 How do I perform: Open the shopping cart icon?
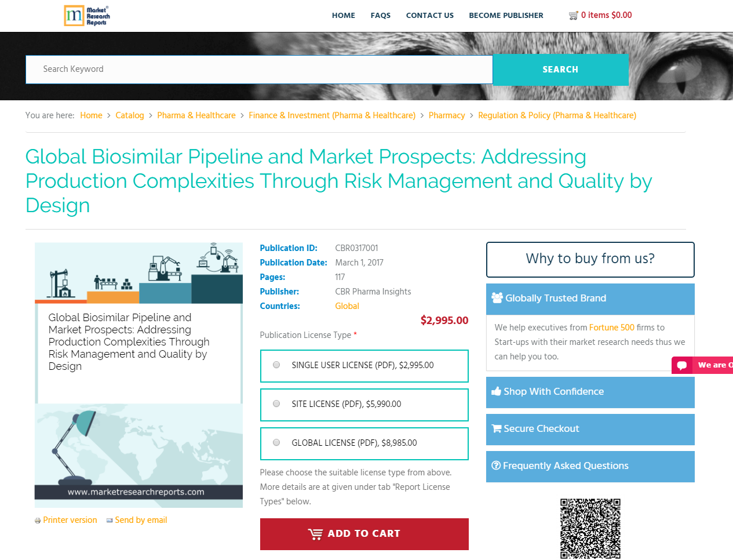tap(573, 16)
